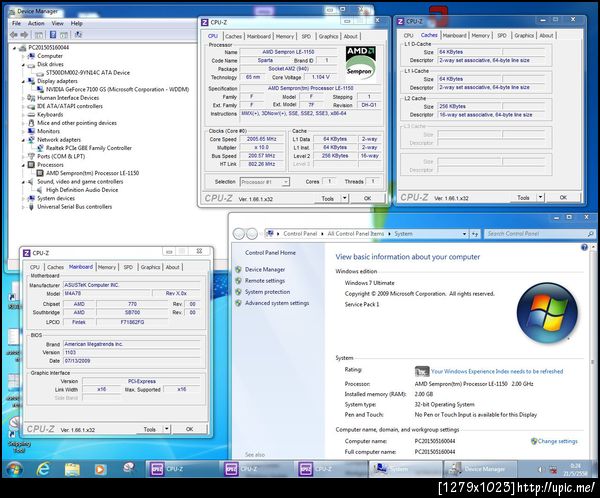Open Remote settings link in sidebar

click(265, 281)
